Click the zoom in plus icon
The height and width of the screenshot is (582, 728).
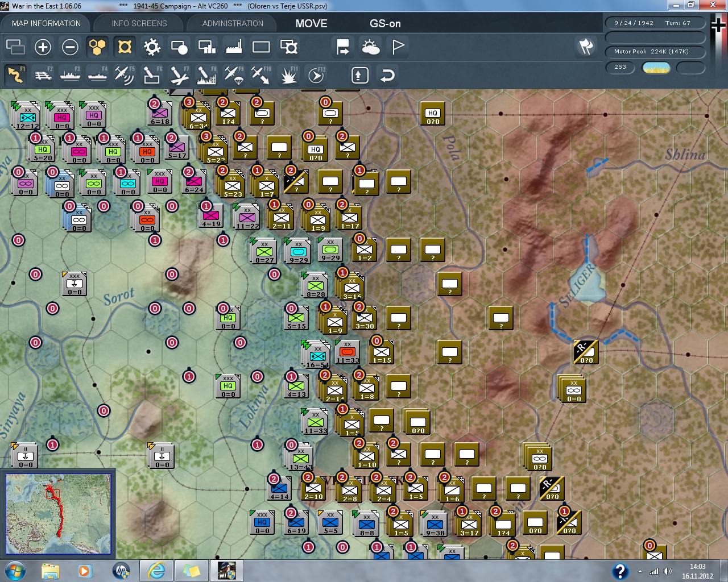pyautogui.click(x=43, y=47)
